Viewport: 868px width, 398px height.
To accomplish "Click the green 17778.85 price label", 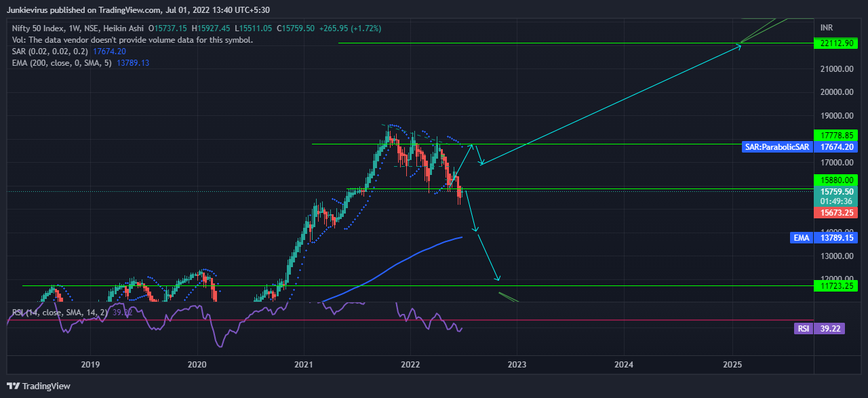I will 835,135.
